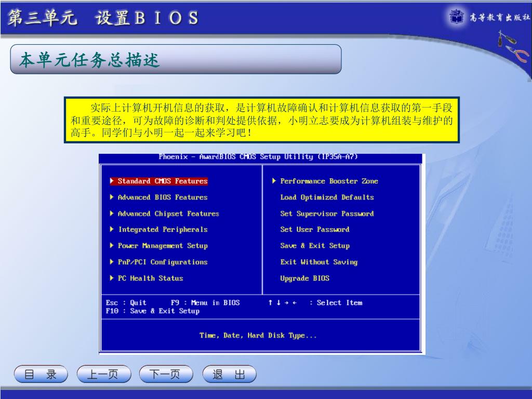The image size is (532, 399).
Task: Open Power Management Setup entry
Action: (163, 246)
